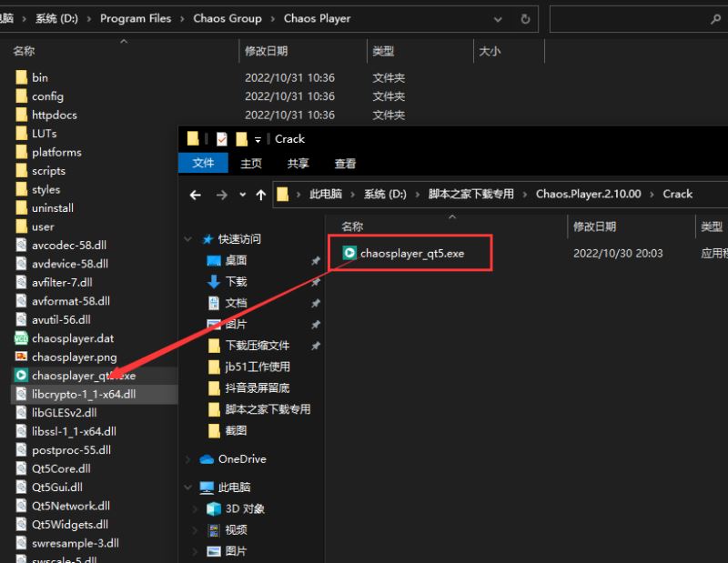The height and width of the screenshot is (563, 728).
Task: Select the uninstall folder
Action: click(53, 208)
